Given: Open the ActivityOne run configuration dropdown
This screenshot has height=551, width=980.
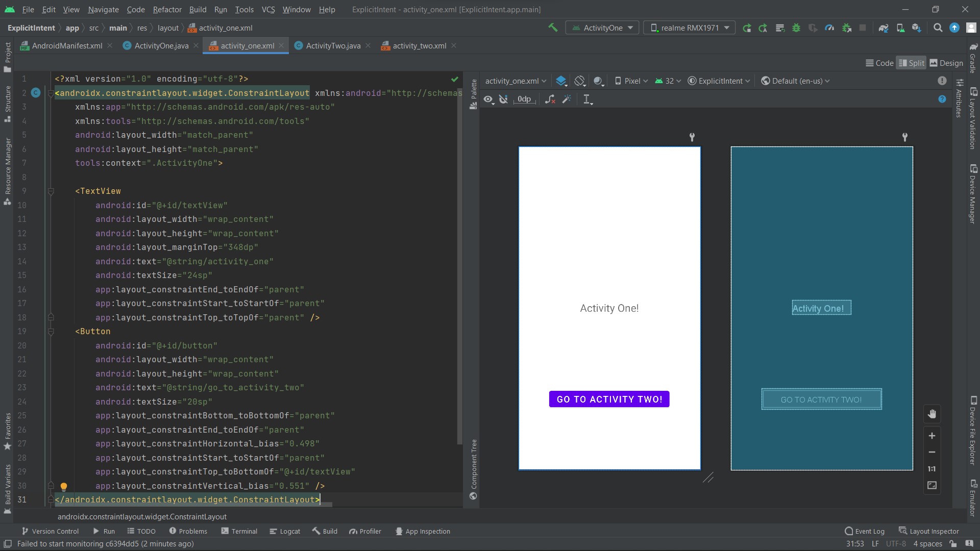Looking at the screenshot, I should pyautogui.click(x=603, y=28).
